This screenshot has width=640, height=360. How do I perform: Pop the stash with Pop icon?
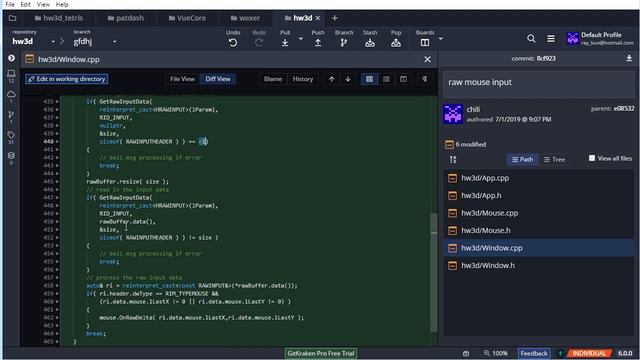[396, 42]
